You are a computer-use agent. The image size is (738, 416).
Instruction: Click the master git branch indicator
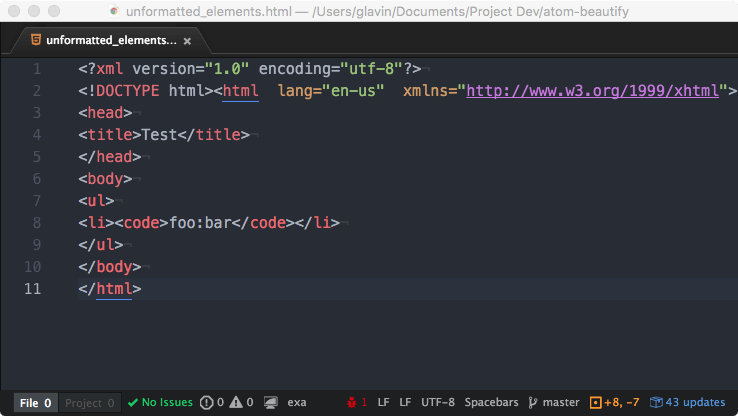coord(553,402)
